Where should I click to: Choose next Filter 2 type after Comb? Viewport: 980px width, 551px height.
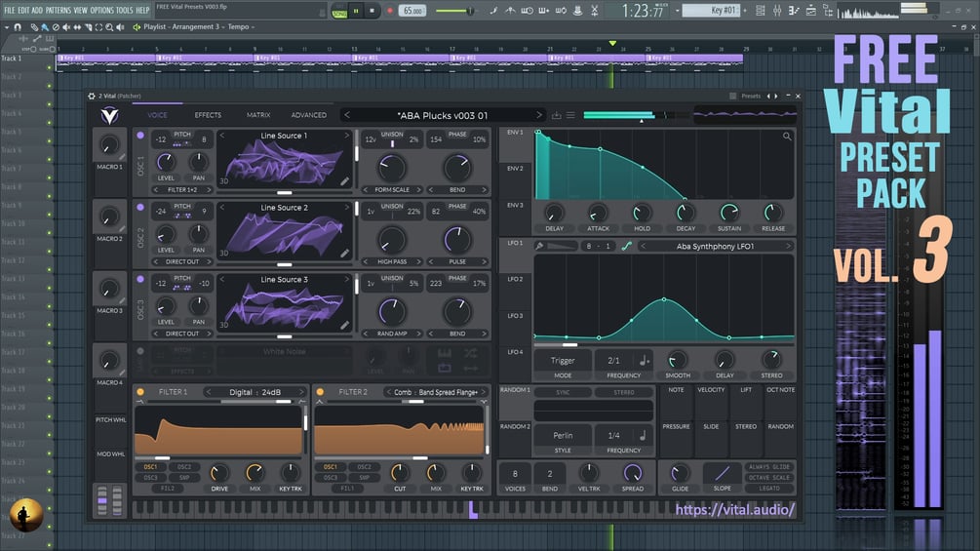pyautogui.click(x=483, y=392)
